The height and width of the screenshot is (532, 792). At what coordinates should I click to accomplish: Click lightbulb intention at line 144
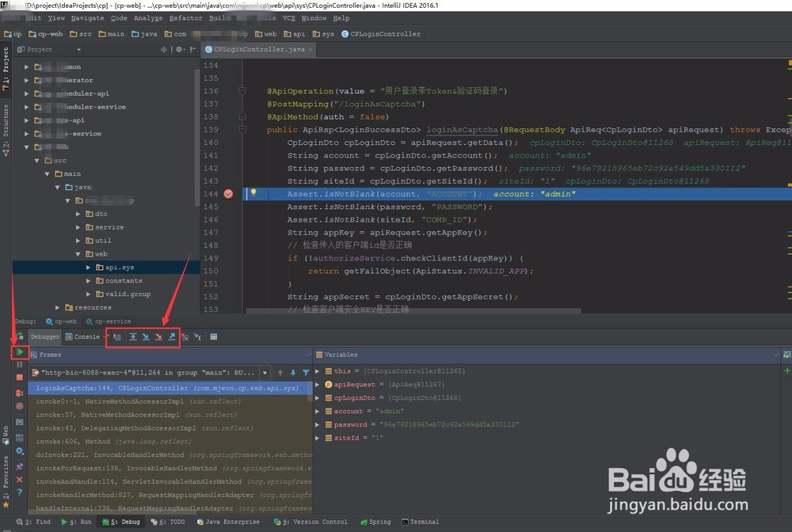click(253, 193)
